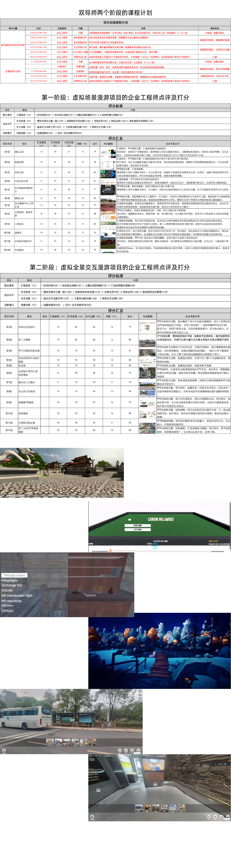This screenshot has width=231, height=868.
Task: Click the START GAME button in Carom Billiards
Action: pos(137,525)
